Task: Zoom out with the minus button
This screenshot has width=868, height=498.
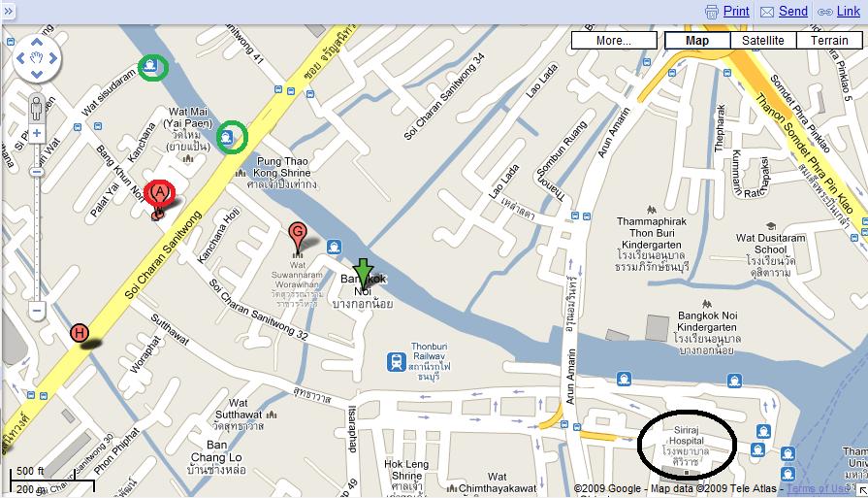Action: 37,311
